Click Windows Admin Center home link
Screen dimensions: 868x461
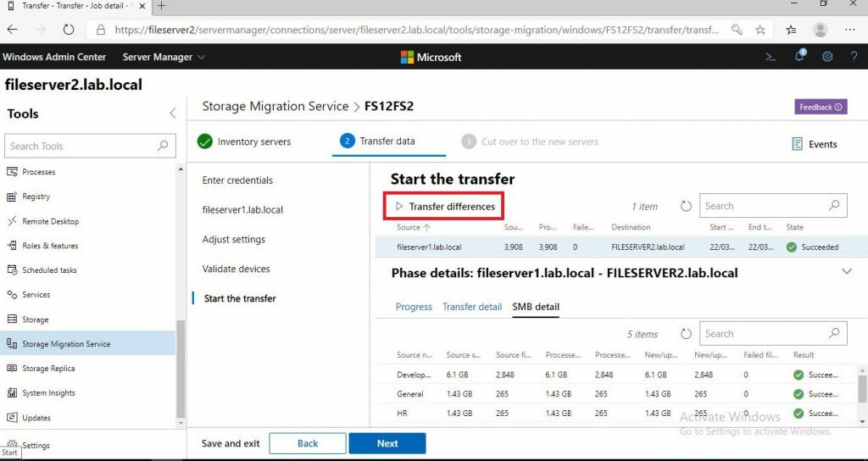pyautogui.click(x=54, y=57)
